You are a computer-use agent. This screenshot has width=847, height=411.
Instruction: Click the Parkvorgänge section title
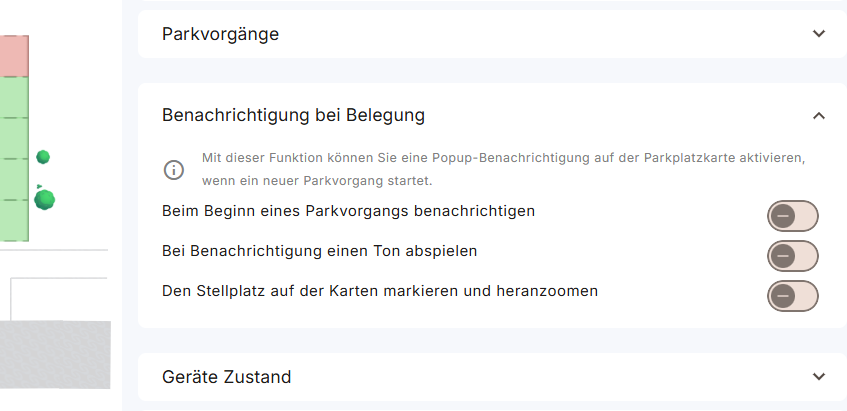point(220,34)
